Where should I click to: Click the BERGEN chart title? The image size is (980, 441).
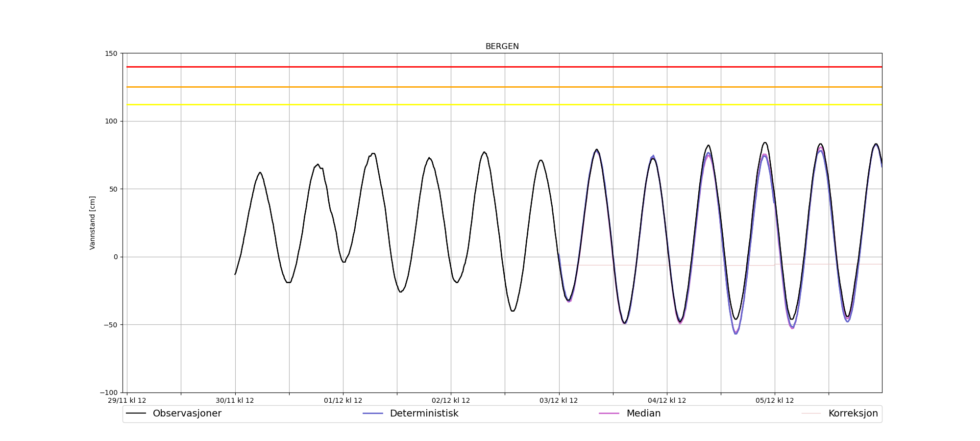[x=502, y=47]
